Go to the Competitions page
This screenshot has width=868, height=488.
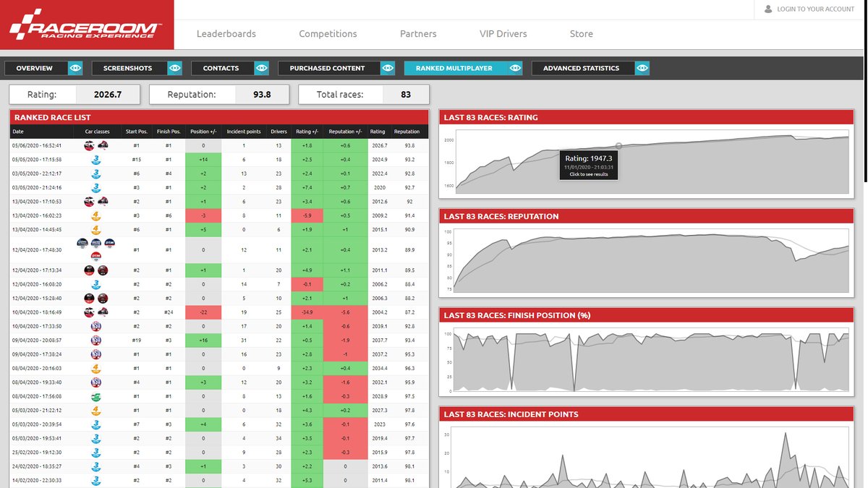click(328, 34)
